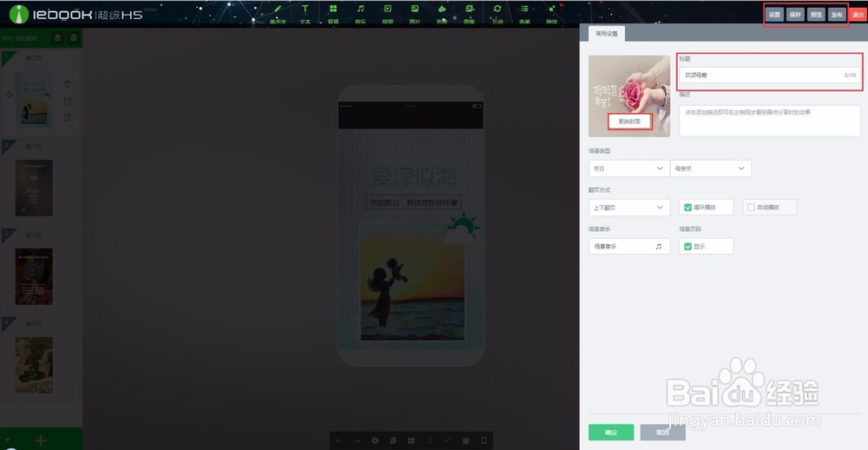Click the '爱深似海' heading on canvas
Screen dimensions: 868x450
click(413, 177)
